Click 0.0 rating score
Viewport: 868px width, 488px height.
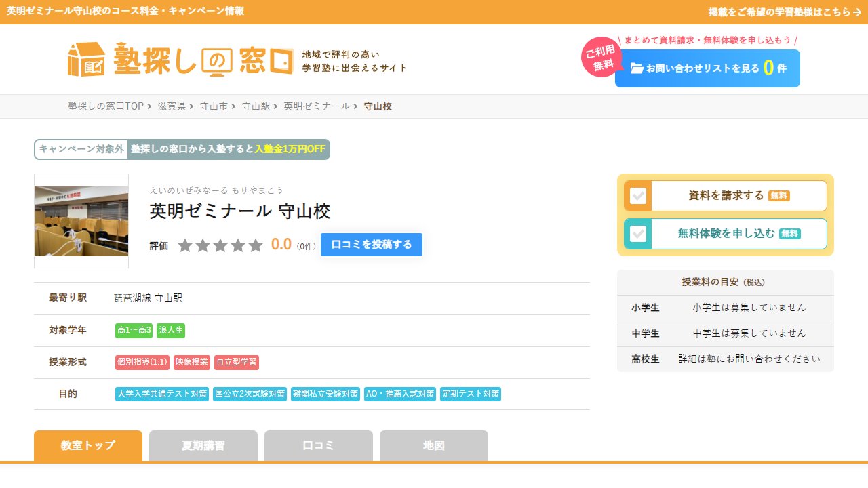[281, 245]
